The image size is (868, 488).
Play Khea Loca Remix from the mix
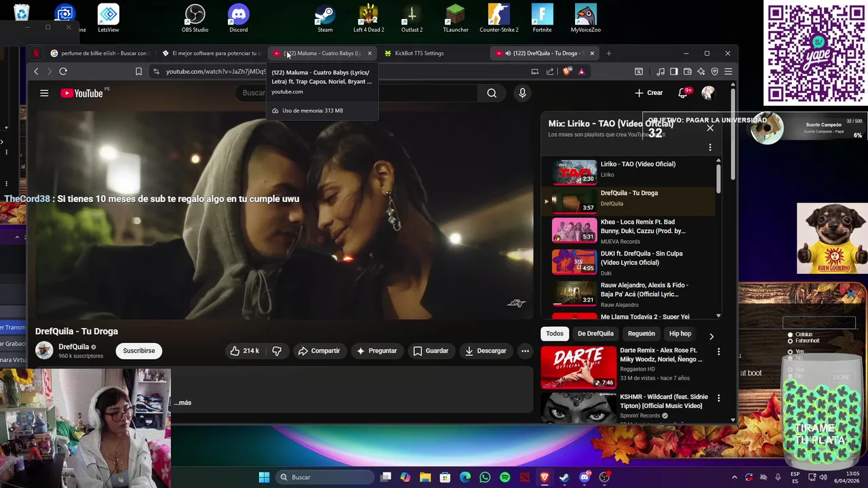pos(627,231)
